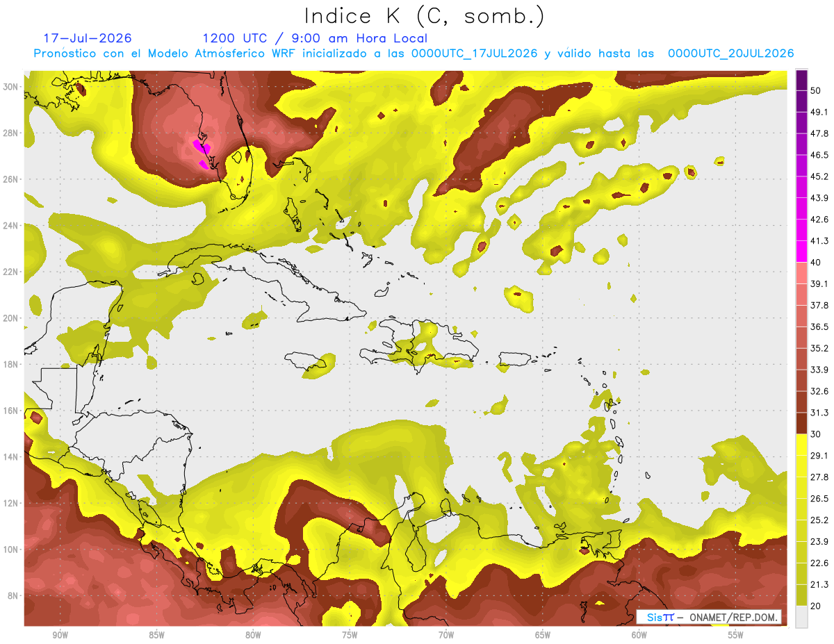
Task: Pick the gray colorbar swatch below 20
Action: click(x=802, y=617)
